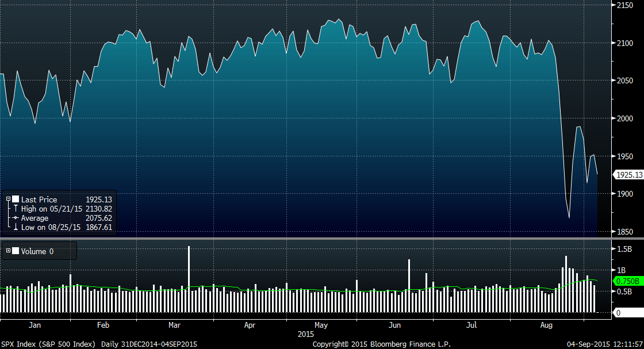Click the 2100 price axis label
Screen dimensions: 644x349
(x=625, y=43)
